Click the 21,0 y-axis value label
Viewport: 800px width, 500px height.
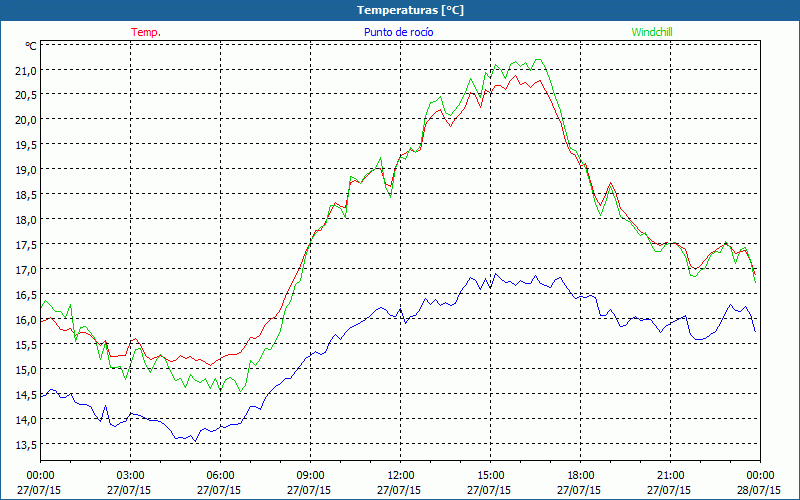pos(23,70)
